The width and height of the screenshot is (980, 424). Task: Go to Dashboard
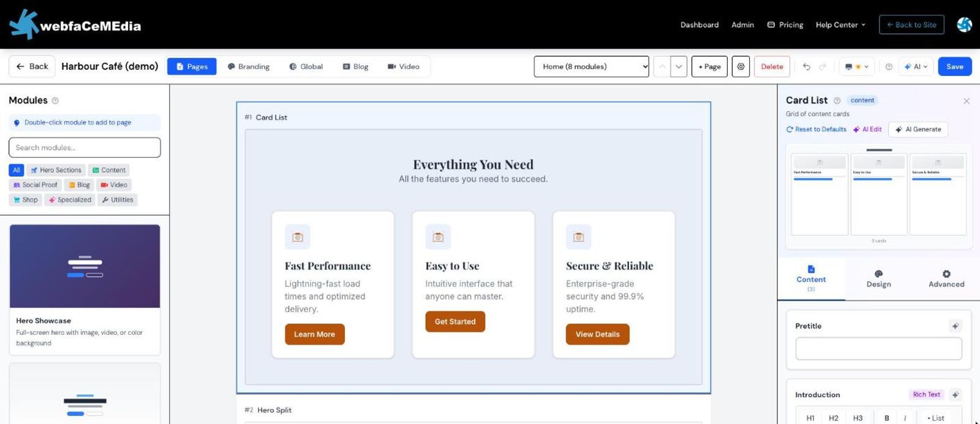click(699, 25)
